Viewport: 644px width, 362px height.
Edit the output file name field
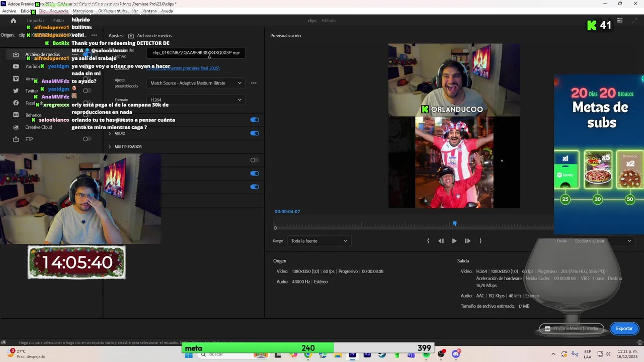click(196, 53)
